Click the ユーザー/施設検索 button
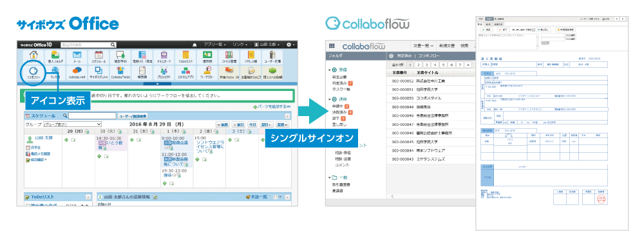Viewport: 644px width, 247px height. coord(132,116)
